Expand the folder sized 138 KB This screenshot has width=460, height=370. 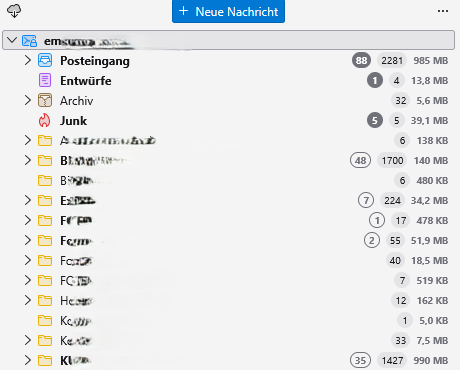(28, 140)
